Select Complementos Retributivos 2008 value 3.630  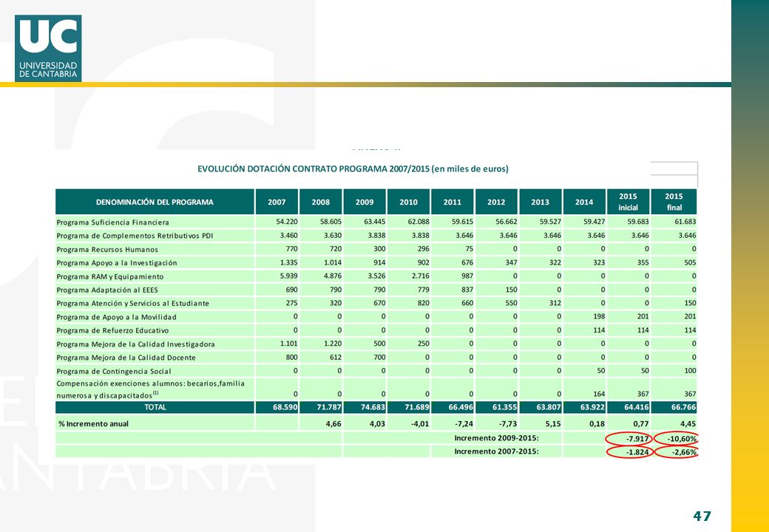tap(333, 235)
